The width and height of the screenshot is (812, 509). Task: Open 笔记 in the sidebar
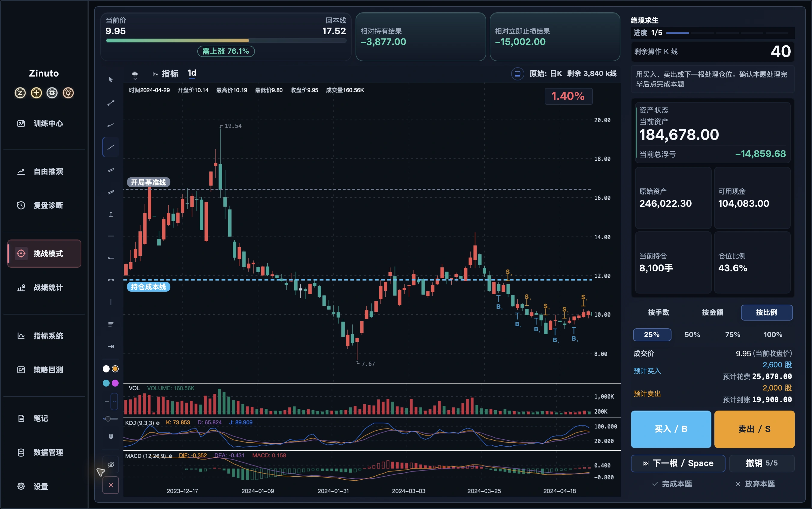pos(44,418)
